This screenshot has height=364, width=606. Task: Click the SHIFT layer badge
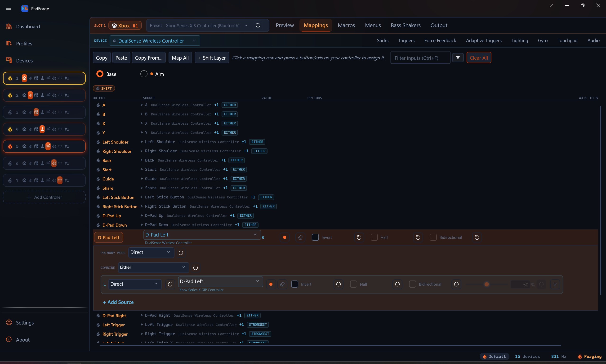click(104, 88)
